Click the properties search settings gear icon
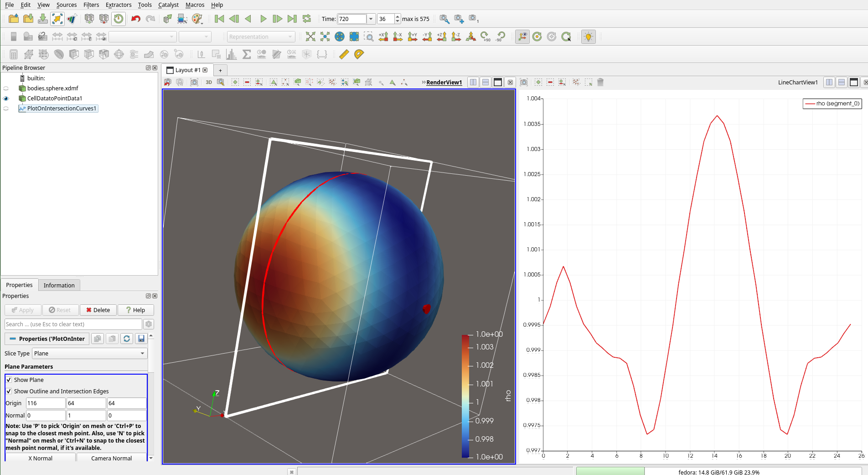The image size is (868, 475). (149, 324)
